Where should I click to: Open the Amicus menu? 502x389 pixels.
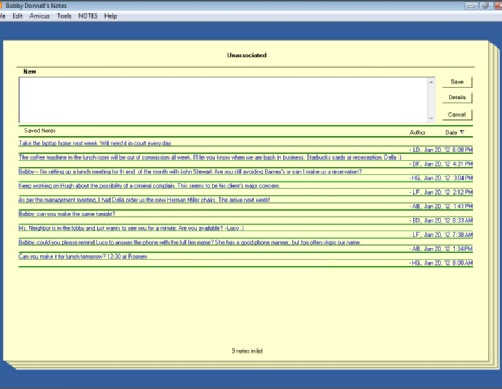39,16
